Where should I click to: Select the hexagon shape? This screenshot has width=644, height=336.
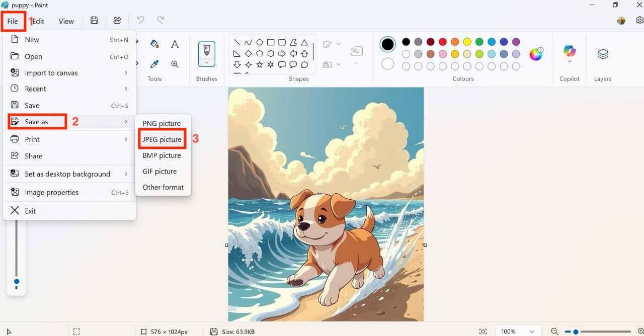271,53
